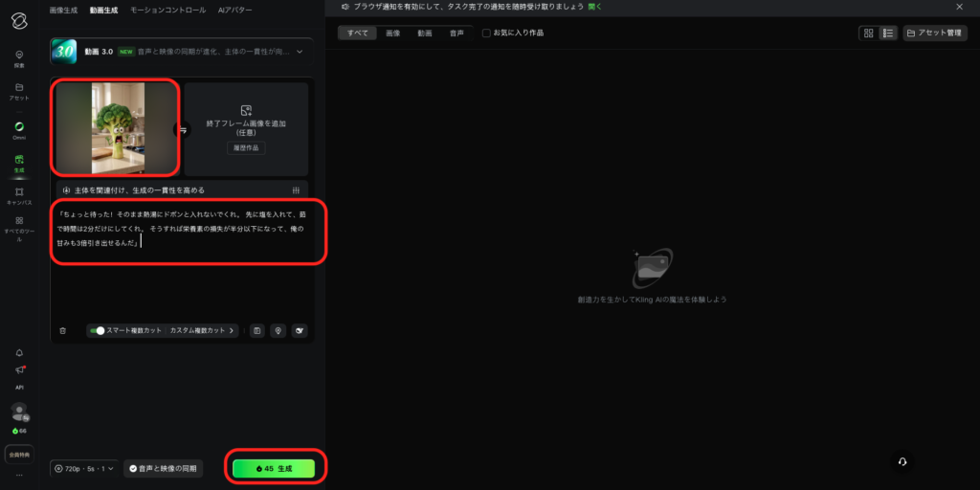Click the 主体を関連付け consistency bar

tap(183, 190)
